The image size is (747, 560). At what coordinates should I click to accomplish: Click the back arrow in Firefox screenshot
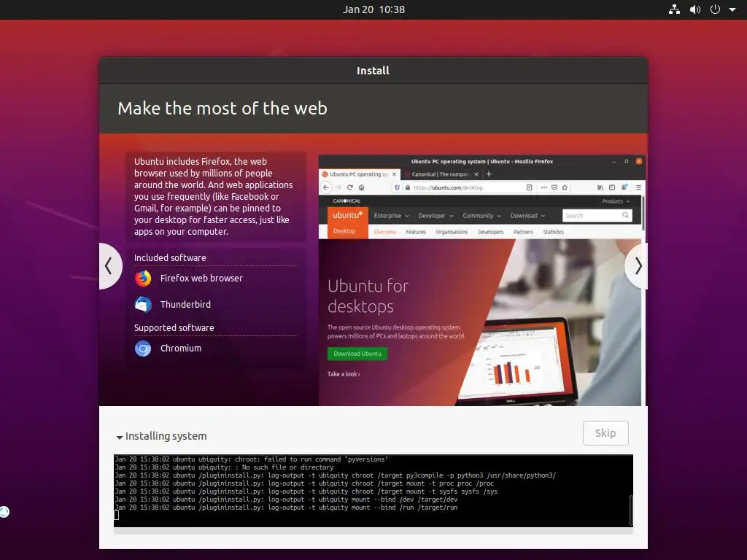(x=326, y=187)
